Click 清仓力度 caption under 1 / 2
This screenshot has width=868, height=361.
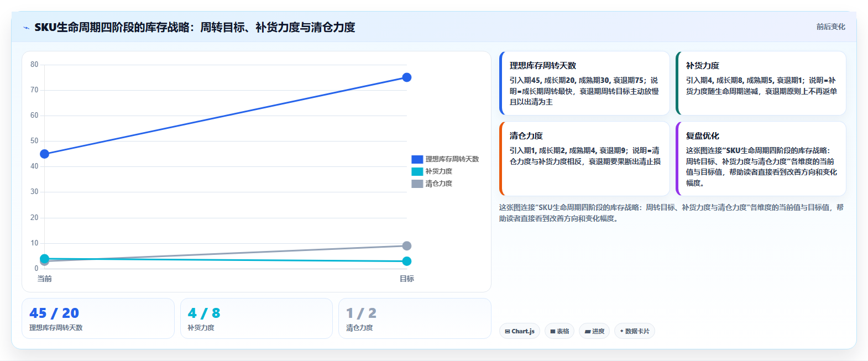[x=359, y=328]
